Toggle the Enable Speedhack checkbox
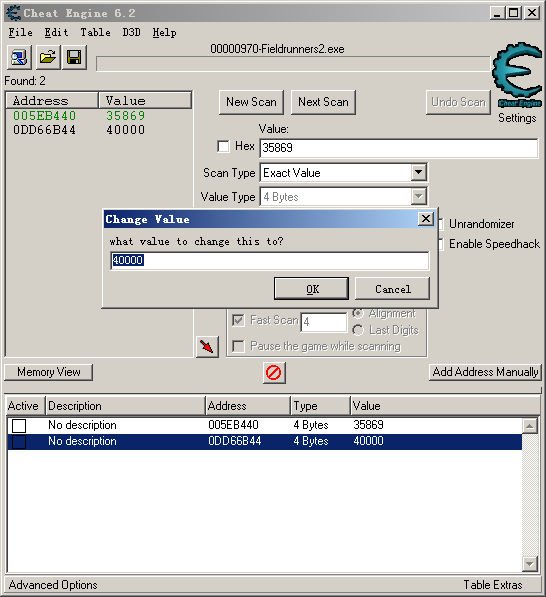The height and width of the screenshot is (597, 546). (441, 244)
